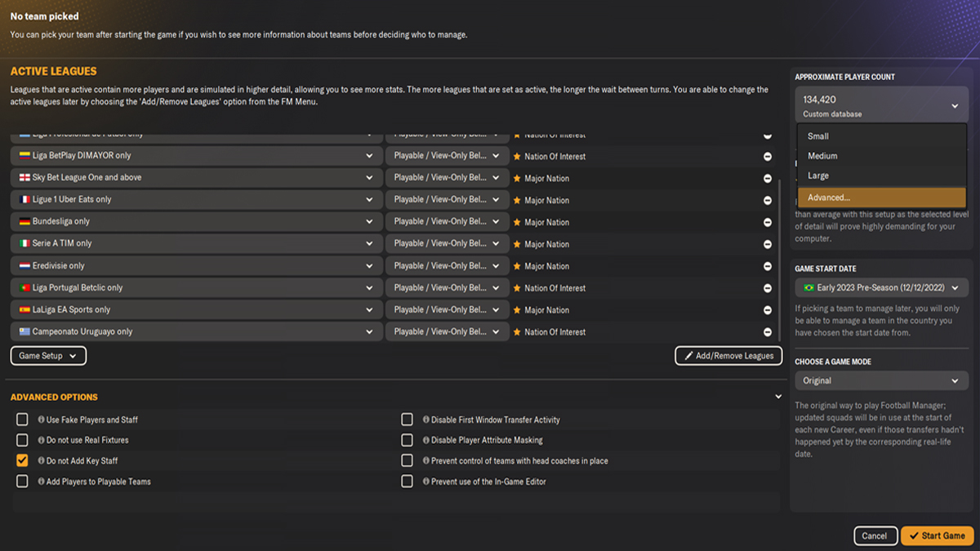Click the checkmark icon on Start Game
This screenshot has width=980, height=551.
pos(913,535)
